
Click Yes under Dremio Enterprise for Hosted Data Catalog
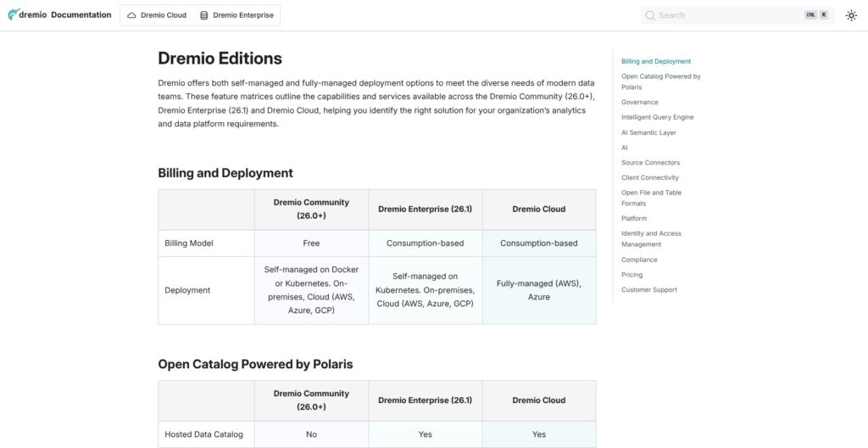point(426,434)
